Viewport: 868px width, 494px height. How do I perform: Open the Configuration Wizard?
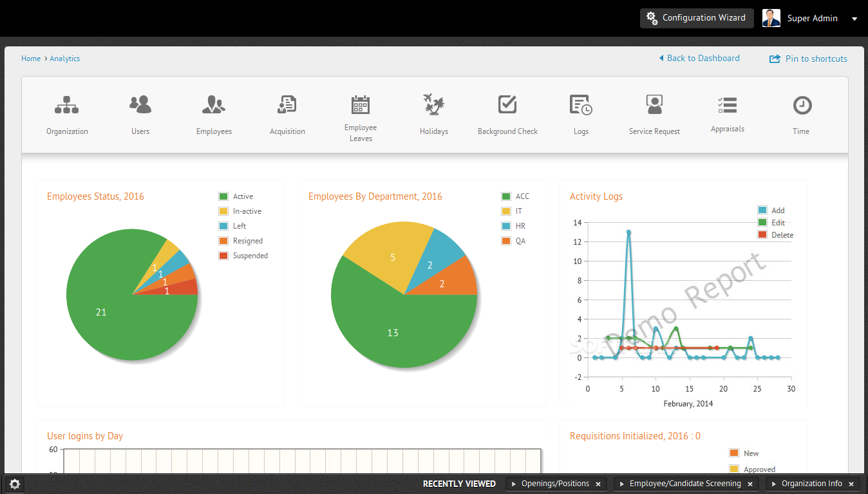(x=697, y=18)
